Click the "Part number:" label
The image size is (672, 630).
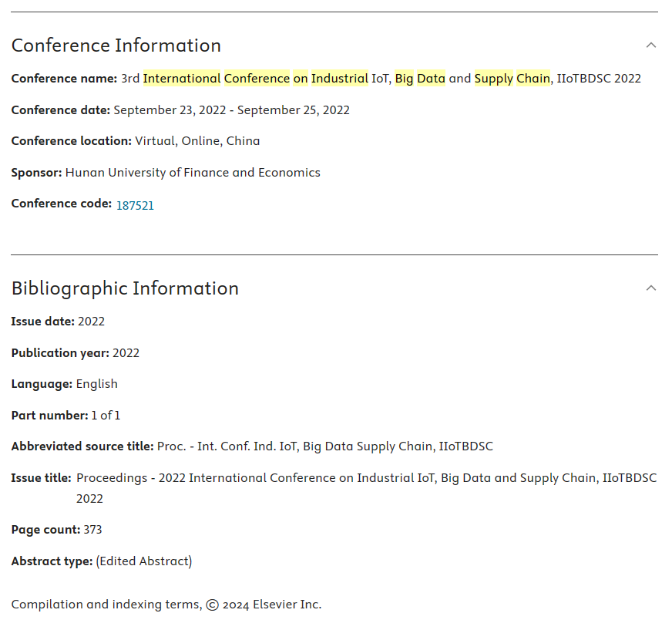[x=49, y=416]
